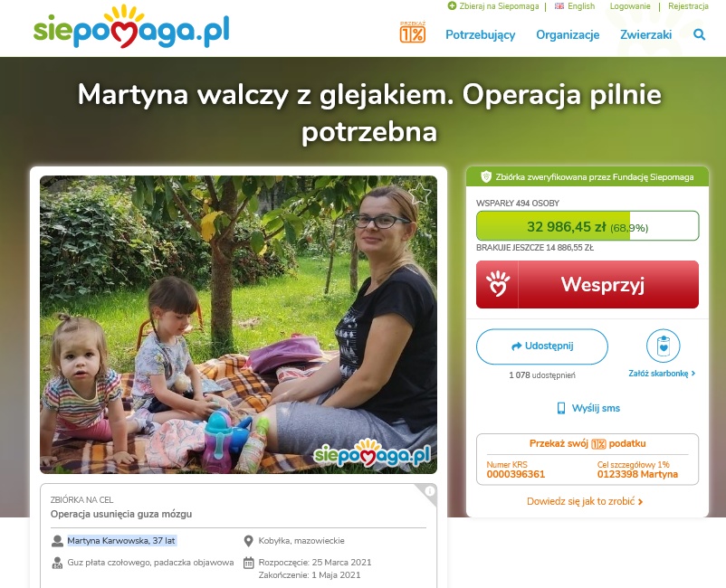The image size is (726, 588).
Task: Click the Udostępnij share button
Action: [541, 346]
